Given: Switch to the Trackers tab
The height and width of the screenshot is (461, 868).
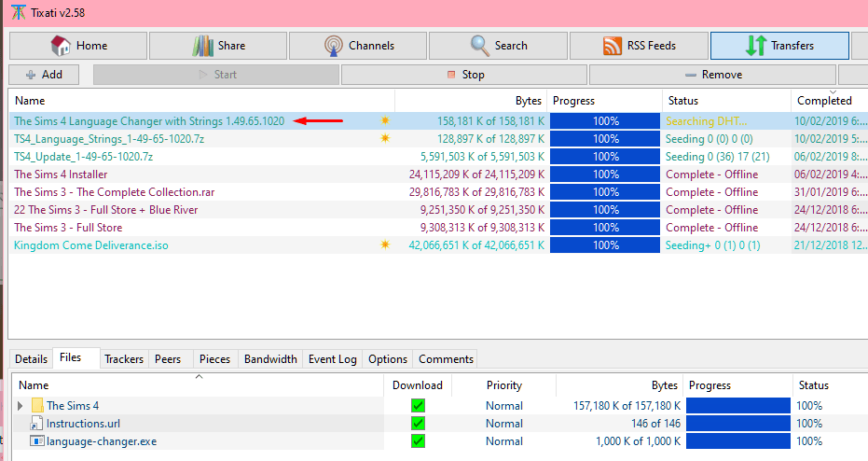Looking at the screenshot, I should tap(124, 359).
